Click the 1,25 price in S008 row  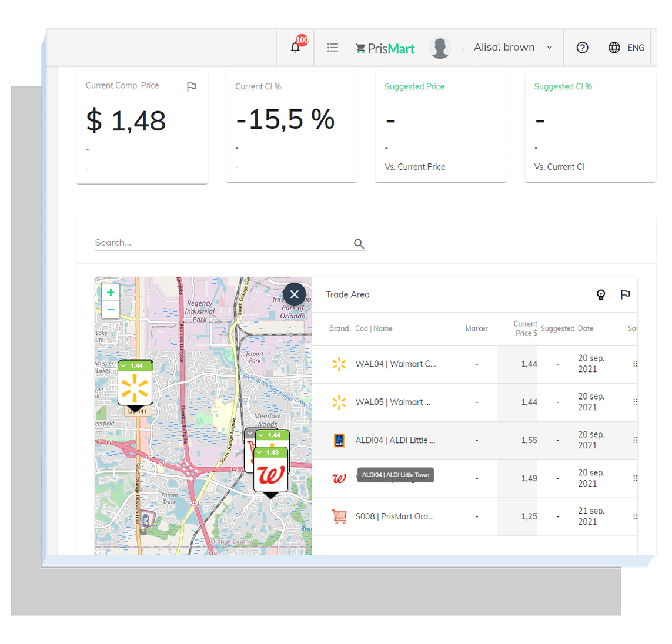pyautogui.click(x=529, y=516)
